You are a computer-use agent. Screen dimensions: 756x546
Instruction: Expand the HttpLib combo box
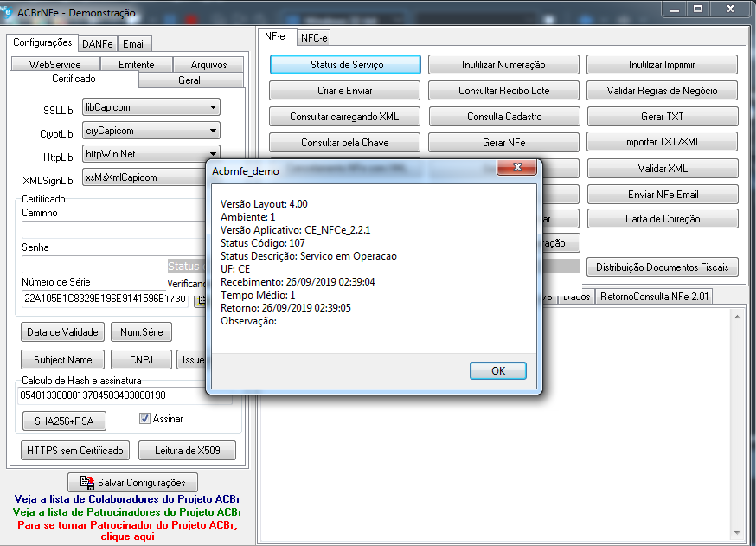[151, 153]
